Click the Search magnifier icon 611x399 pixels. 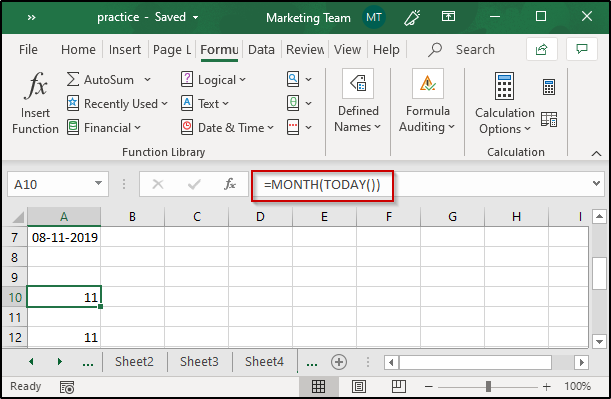(x=435, y=49)
